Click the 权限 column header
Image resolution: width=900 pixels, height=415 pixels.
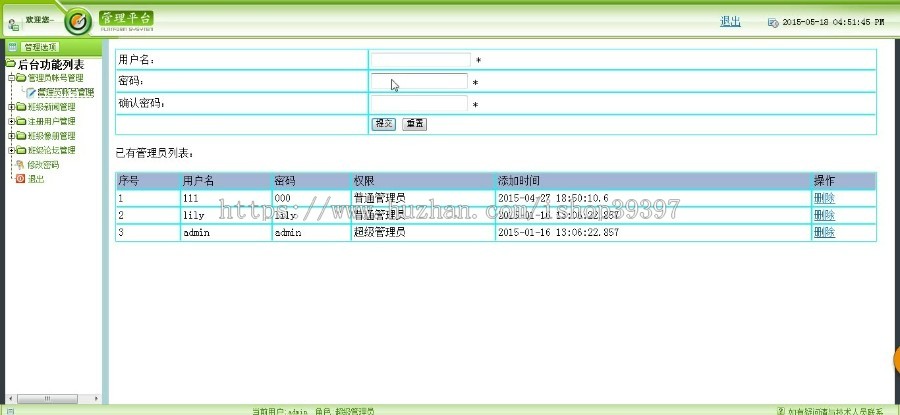423,181
